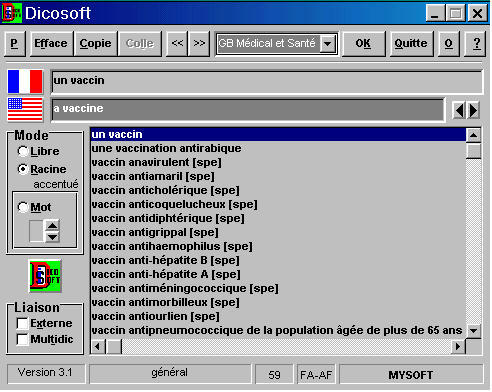Image resolution: width=492 pixels, height=392 pixels.
Task: Click the OK button
Action: [x=363, y=44]
